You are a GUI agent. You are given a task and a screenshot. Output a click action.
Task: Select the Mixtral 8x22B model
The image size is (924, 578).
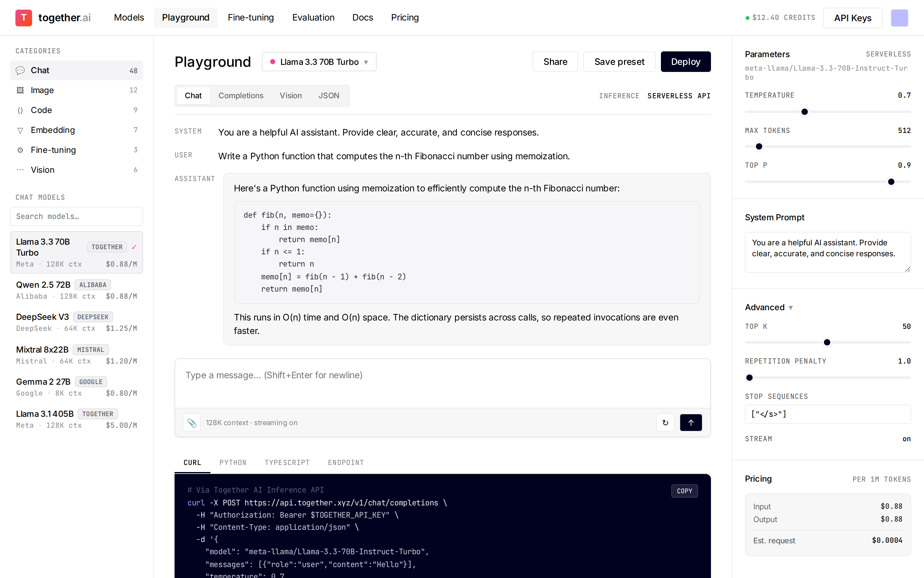coord(77,355)
